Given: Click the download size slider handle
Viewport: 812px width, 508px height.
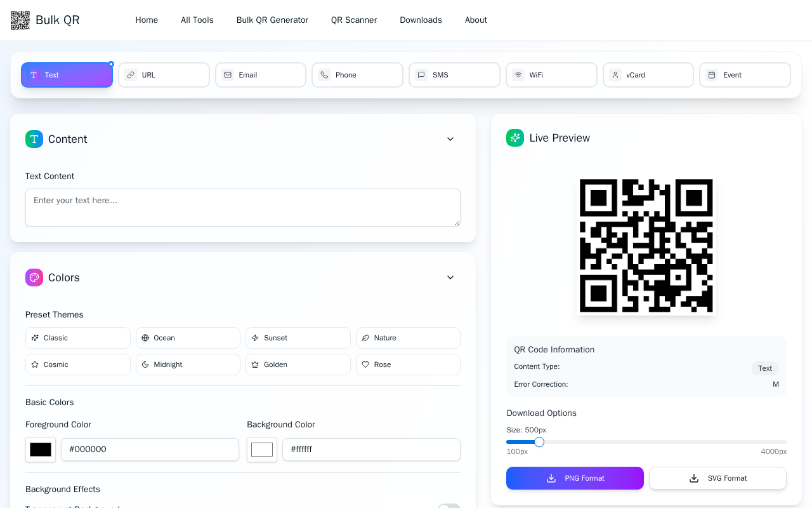Looking at the screenshot, I should point(539,442).
